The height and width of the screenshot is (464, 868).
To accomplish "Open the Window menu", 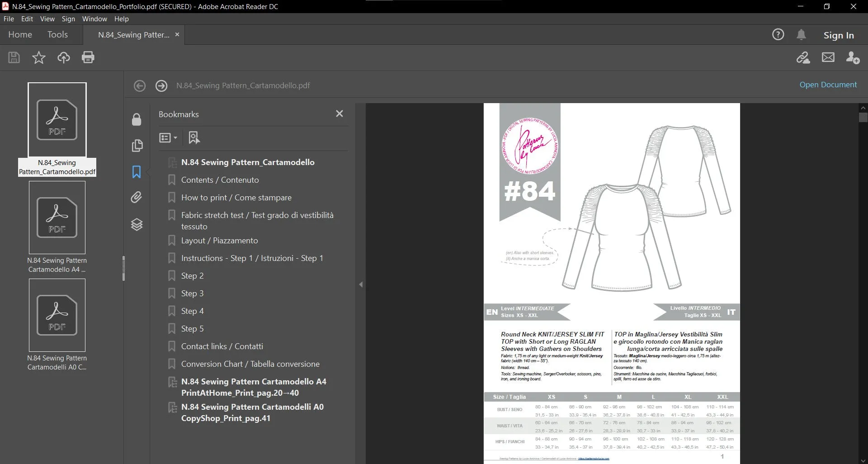I will pos(94,19).
